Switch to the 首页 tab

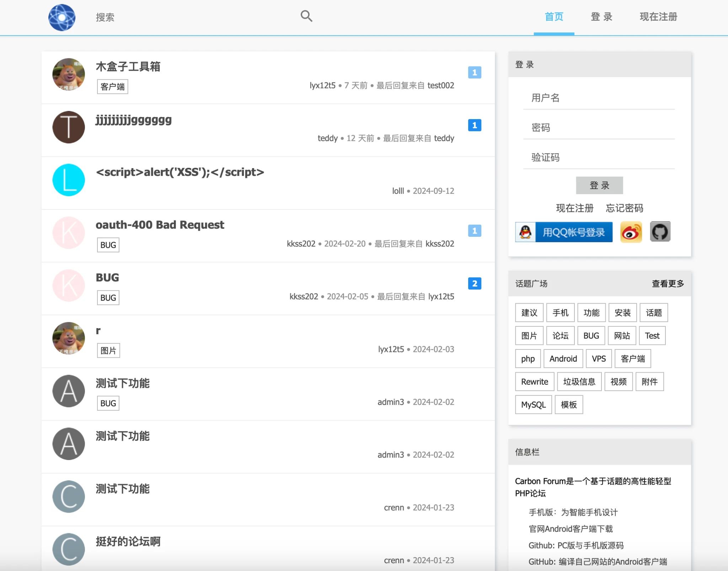pos(554,17)
